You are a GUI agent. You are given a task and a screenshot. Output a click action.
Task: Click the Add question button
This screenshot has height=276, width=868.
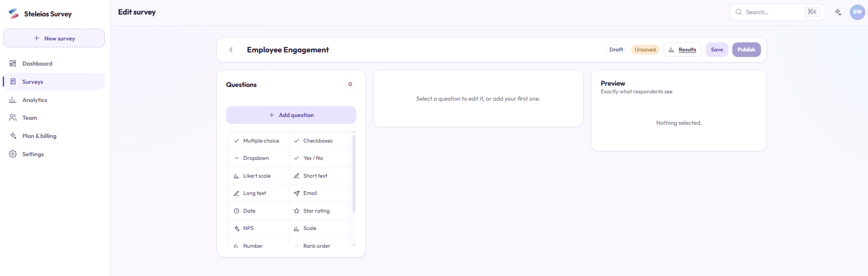pos(291,115)
